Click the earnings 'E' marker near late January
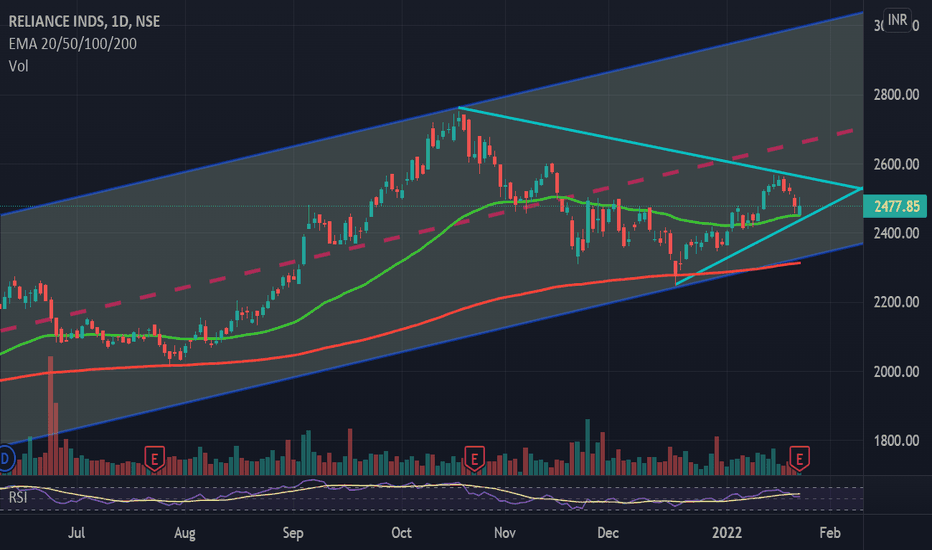The image size is (932, 550). (x=799, y=458)
